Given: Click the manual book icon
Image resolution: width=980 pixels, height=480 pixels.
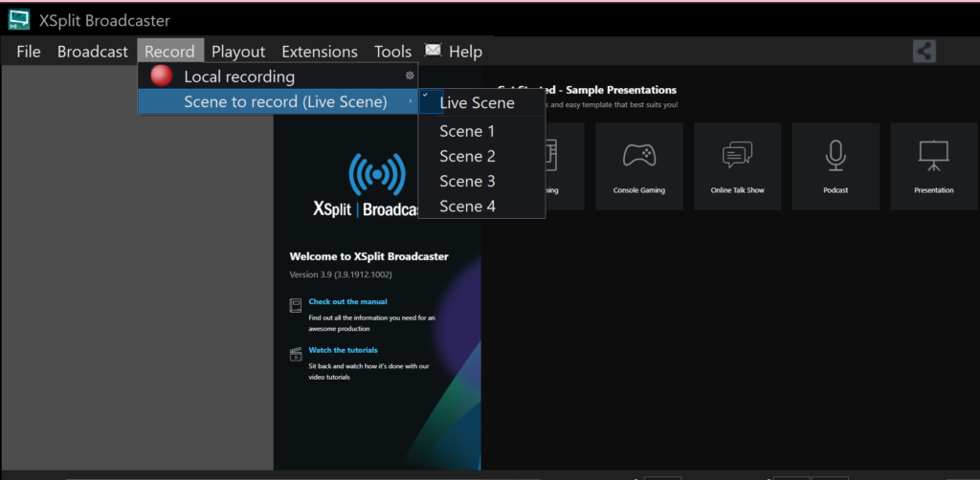Looking at the screenshot, I should click(296, 305).
